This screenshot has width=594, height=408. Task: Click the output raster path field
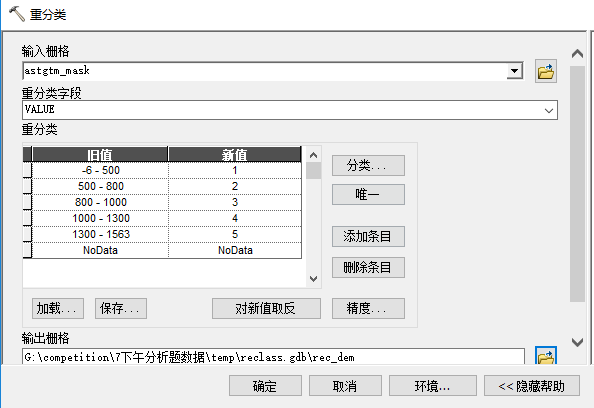tap(273, 357)
